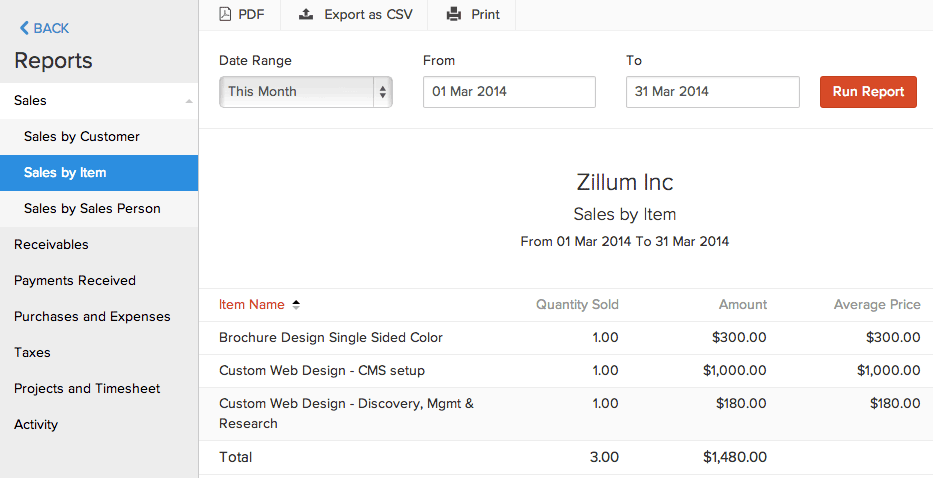933x478 pixels.
Task: Click the PDF export icon
Action: 225,15
